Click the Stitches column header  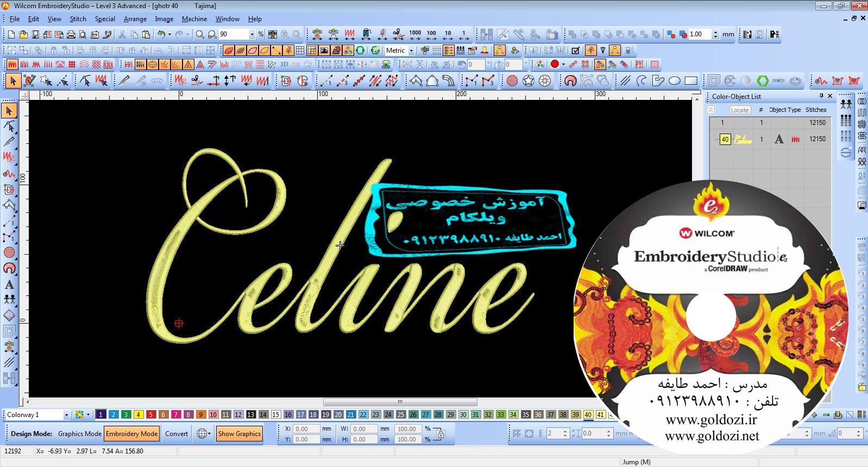[x=816, y=110]
